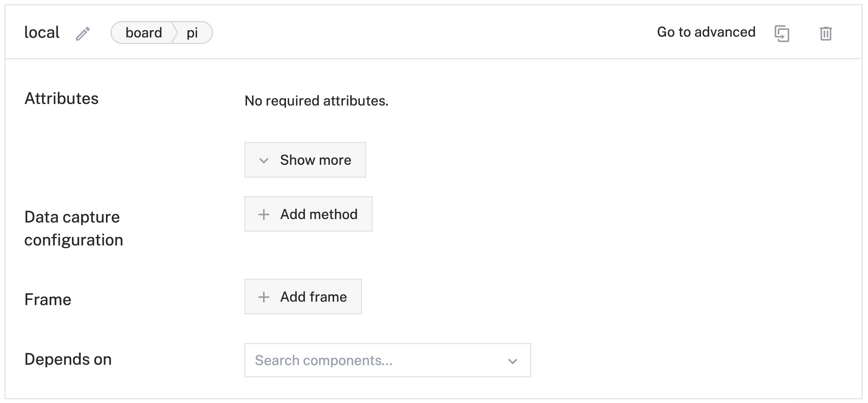Click the Data capture configuration label

(73, 228)
